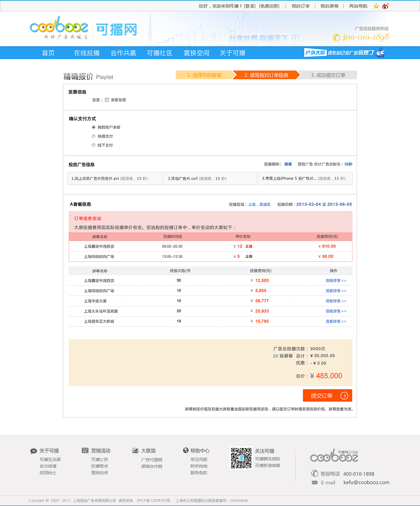The height and width of the screenshot is (506, 420).
Task: Click the news icon beside 营销活动
Action: 85,451
